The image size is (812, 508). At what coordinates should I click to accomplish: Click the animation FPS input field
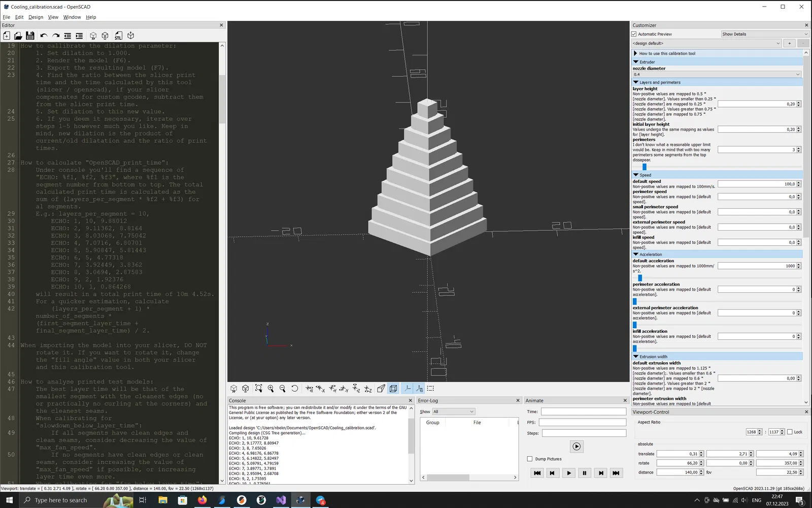pyautogui.click(x=583, y=422)
